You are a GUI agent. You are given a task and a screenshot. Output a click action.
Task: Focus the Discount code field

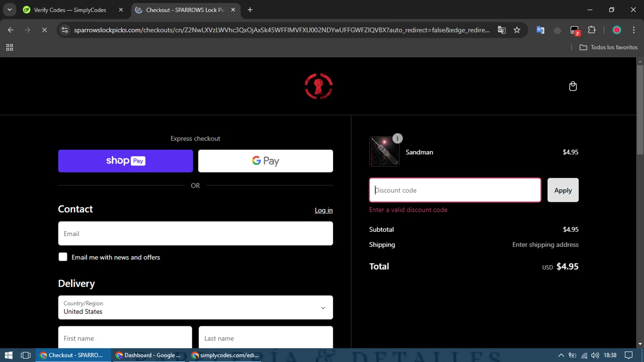pos(455,190)
